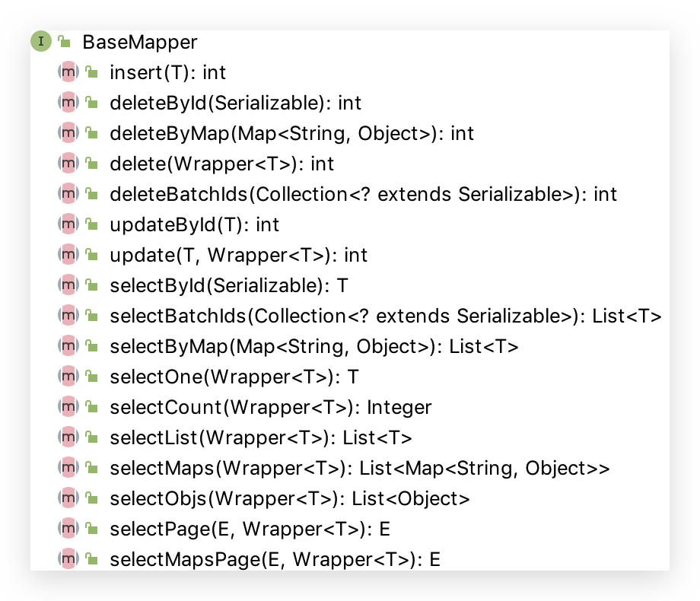The image size is (700, 601).
Task: Click the method icon for selectOne
Action: [68, 377]
